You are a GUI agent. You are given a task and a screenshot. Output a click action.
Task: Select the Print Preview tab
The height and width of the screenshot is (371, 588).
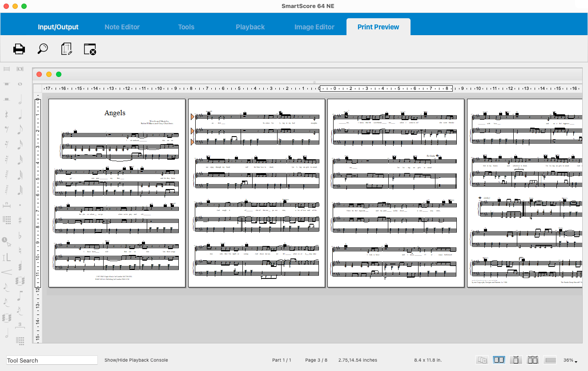click(x=378, y=27)
